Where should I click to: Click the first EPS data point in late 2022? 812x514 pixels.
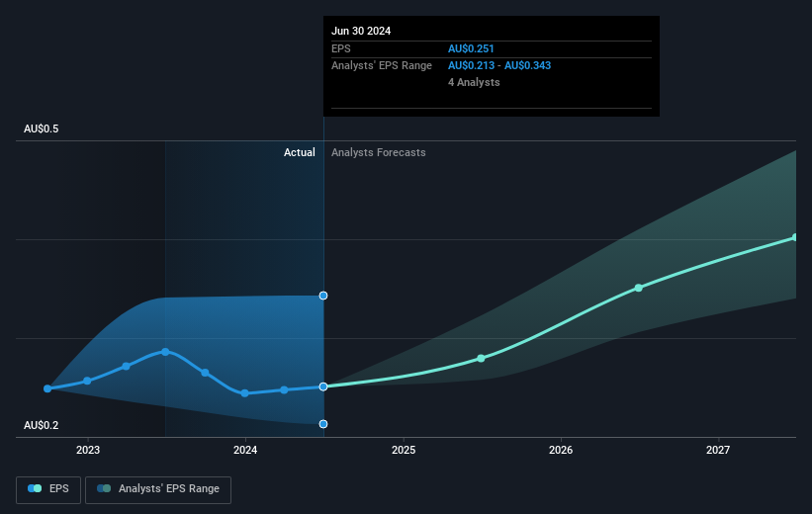(x=47, y=388)
